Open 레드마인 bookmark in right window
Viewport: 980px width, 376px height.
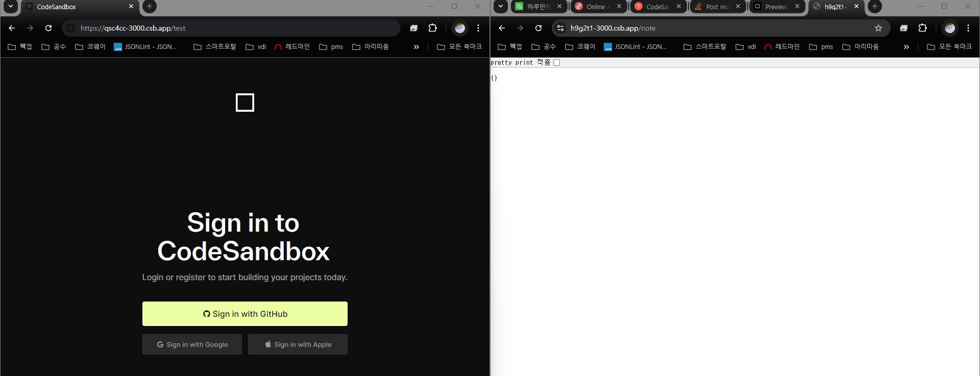pos(782,46)
